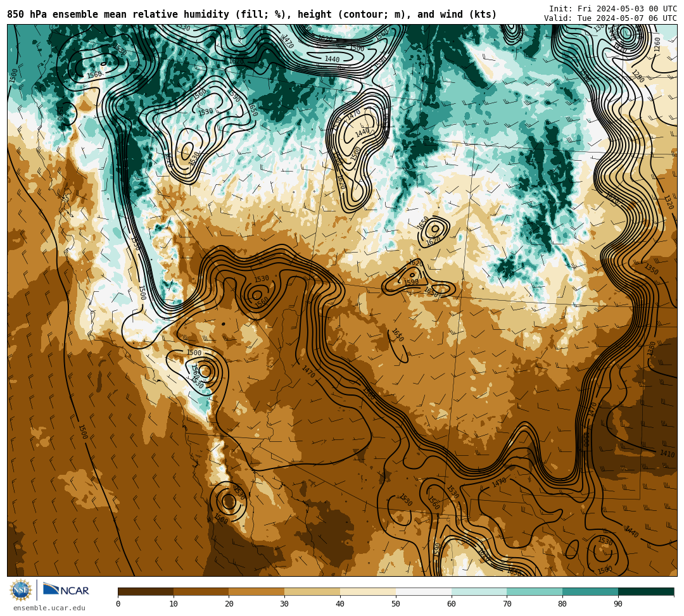Click the 40-50 pale beige colorbar segment
The width and height of the screenshot is (684, 616).
[368, 591]
